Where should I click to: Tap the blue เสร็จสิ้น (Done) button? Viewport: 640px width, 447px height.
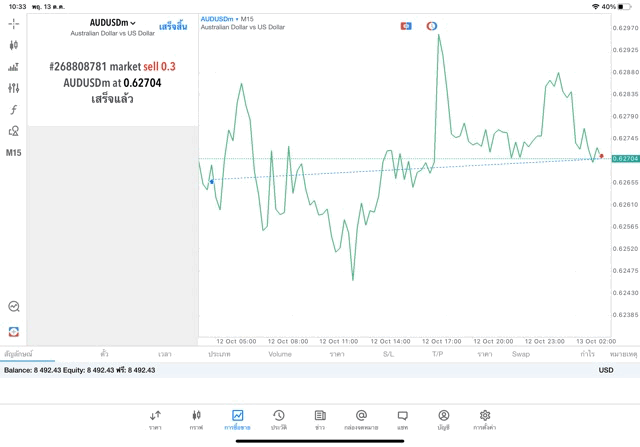tap(173, 27)
